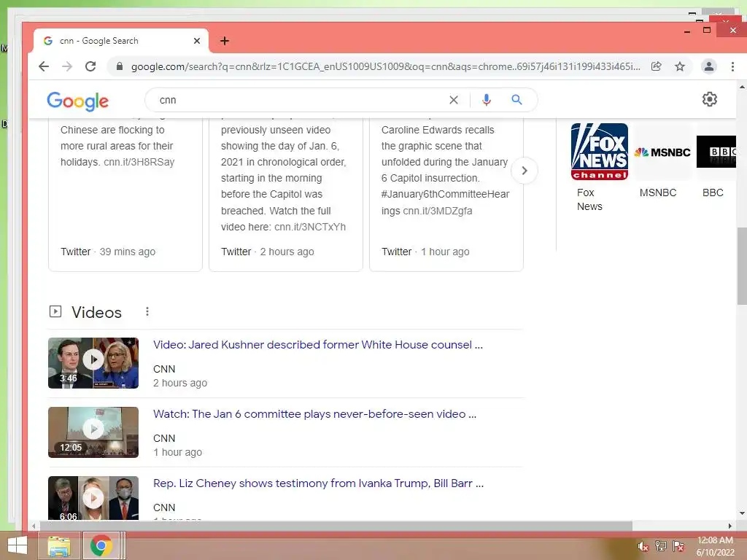Open the Action Center flag icon
Viewport: 747px width, 560px height.
[678, 546]
